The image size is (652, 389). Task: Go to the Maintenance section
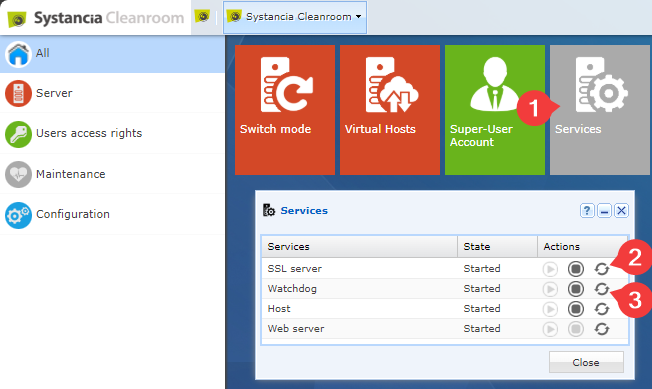coord(112,174)
